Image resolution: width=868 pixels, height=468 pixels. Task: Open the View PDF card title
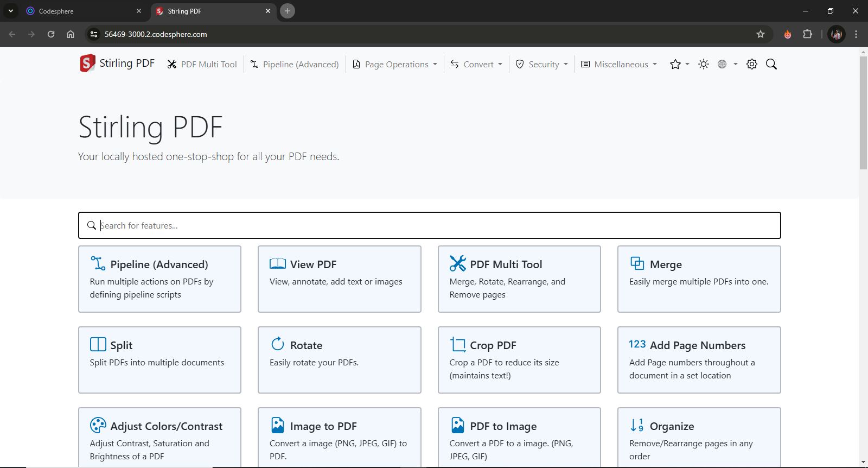click(313, 264)
